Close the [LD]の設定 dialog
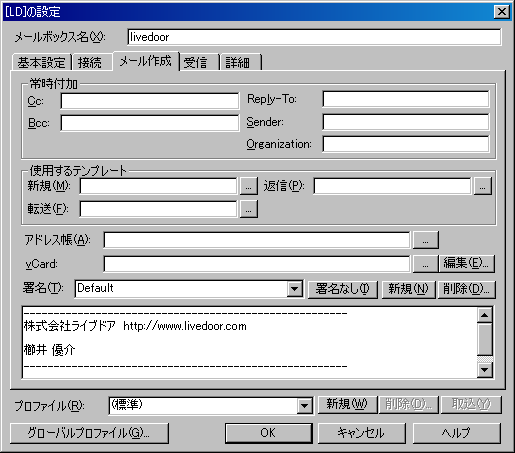515x453 pixels. coord(502,12)
